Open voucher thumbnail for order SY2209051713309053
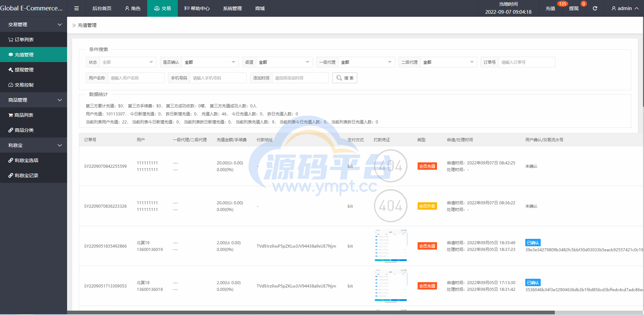 tap(391, 285)
